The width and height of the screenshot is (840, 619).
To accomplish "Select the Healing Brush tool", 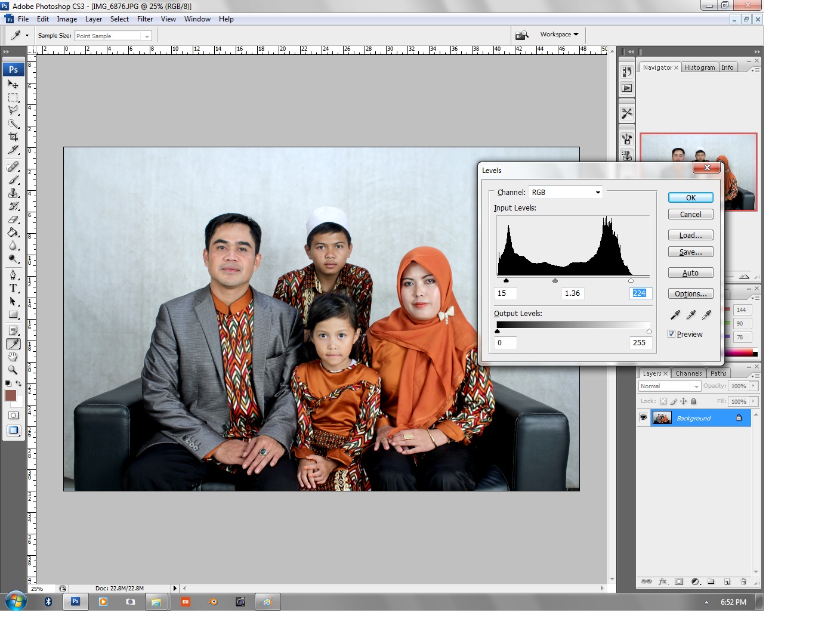I will tap(13, 167).
